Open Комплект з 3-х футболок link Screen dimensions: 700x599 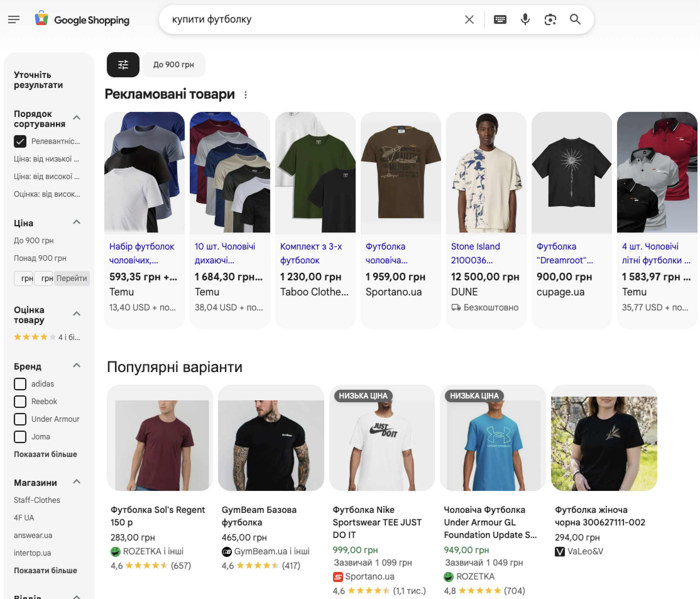(x=311, y=253)
